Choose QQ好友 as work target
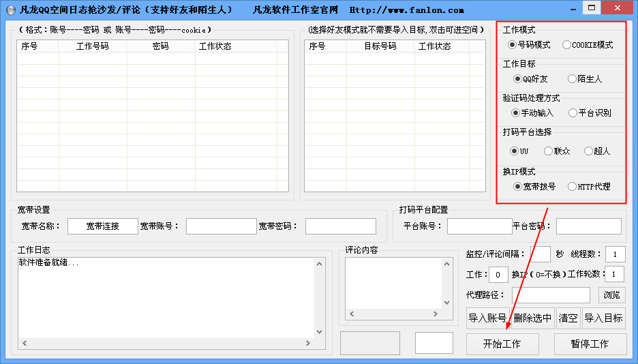638x364 pixels. point(530,78)
